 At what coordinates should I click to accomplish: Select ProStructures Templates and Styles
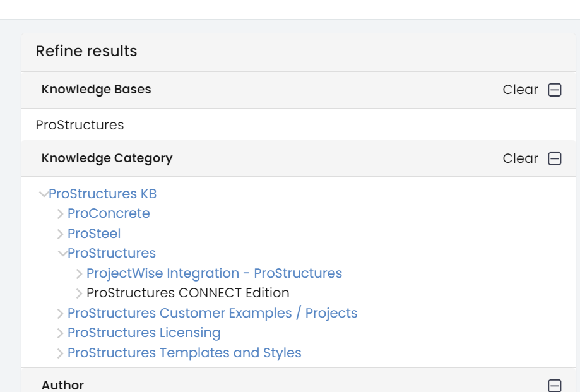(184, 352)
